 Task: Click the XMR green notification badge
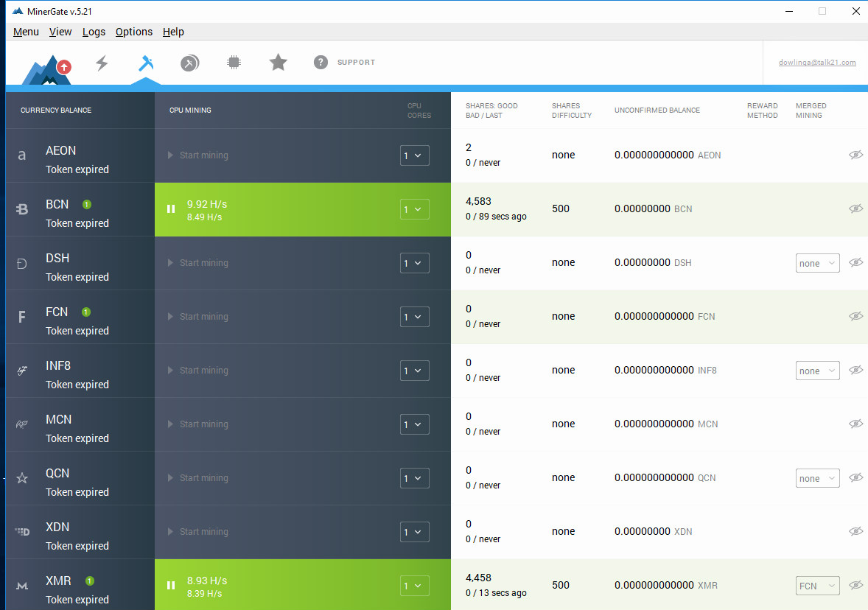click(x=90, y=581)
